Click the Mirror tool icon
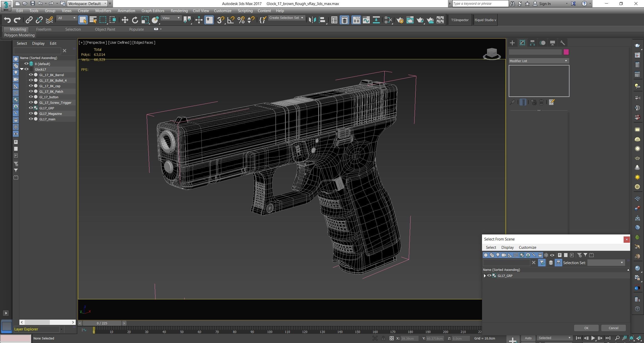This screenshot has width=644, height=343. tap(312, 20)
